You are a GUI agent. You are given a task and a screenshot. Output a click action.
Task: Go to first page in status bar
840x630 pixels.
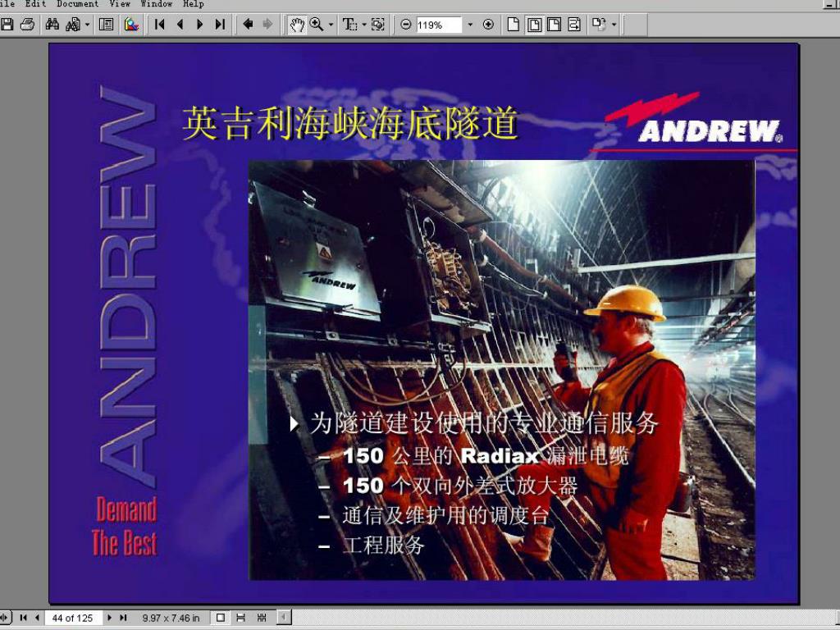pos(23,618)
